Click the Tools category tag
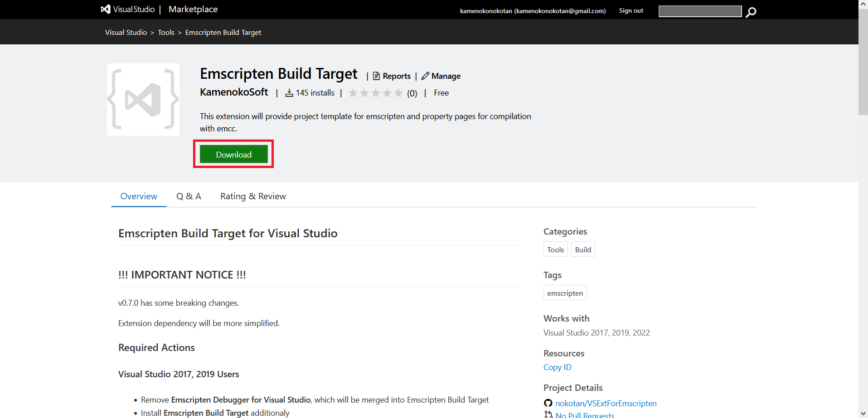This screenshot has height=418, width=868. coord(556,250)
